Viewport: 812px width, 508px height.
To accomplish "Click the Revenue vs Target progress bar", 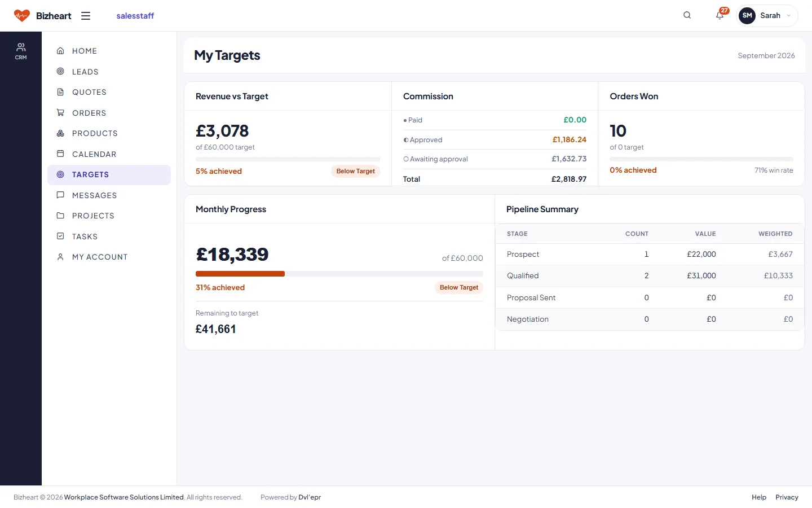I will pyautogui.click(x=288, y=159).
